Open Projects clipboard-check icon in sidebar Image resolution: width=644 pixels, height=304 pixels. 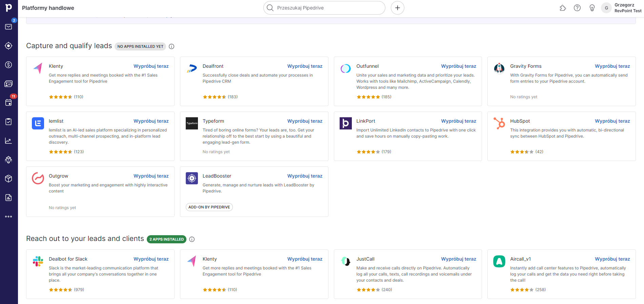tap(9, 122)
